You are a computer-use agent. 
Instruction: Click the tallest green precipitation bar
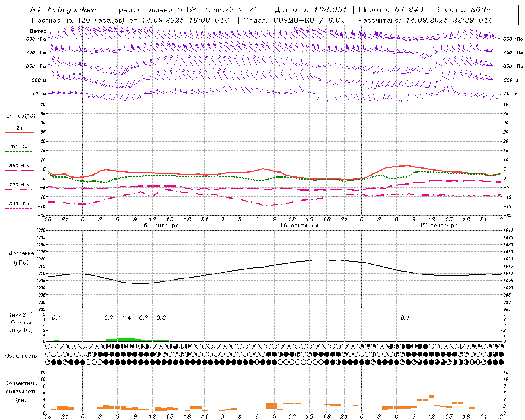click(x=126, y=339)
